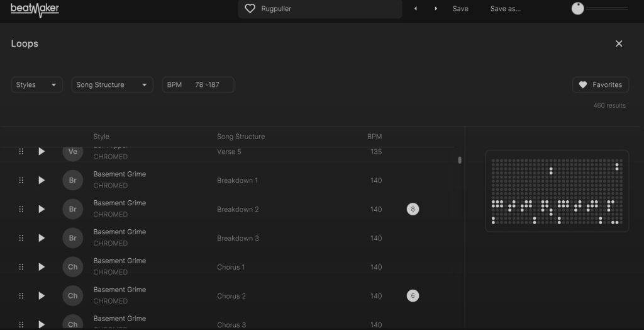Viewport: 644px width, 330px height.
Task: Click the Ch badge of Chorus 2
Action: point(72,296)
